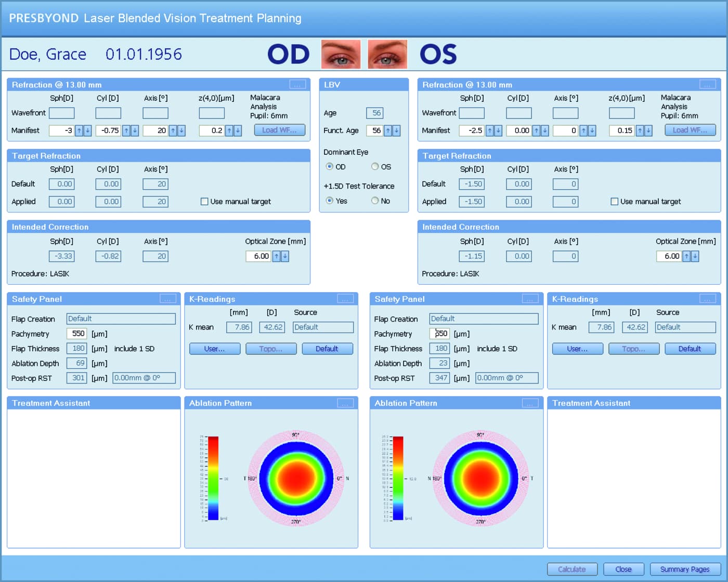Viewport: 728px width, 582px height.
Task: Decrease OS manifest axis with down arrow
Action: [x=592, y=130]
